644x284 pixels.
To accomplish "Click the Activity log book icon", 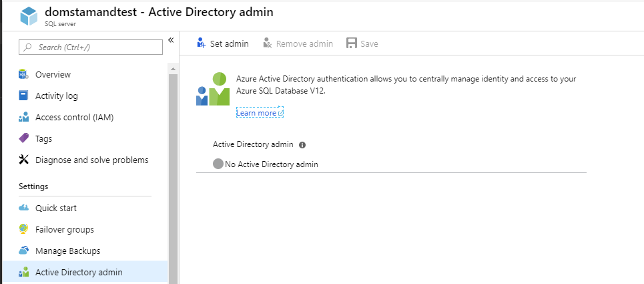I will 24,96.
